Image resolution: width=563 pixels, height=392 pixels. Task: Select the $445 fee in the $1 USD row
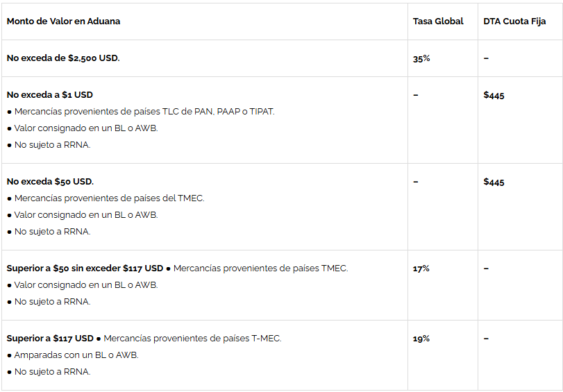[x=494, y=95]
